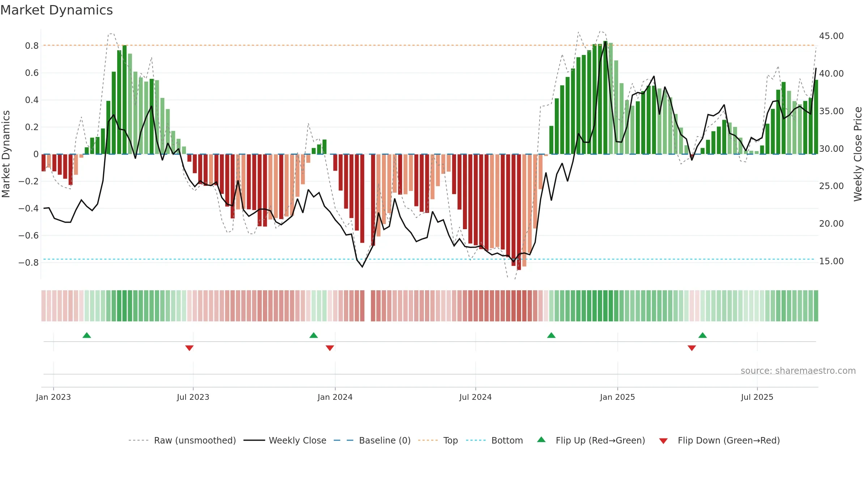Toggle the Raw (unsmoothed) legend entry
Image resolution: width=868 pixels, height=488 pixels.
(x=182, y=440)
